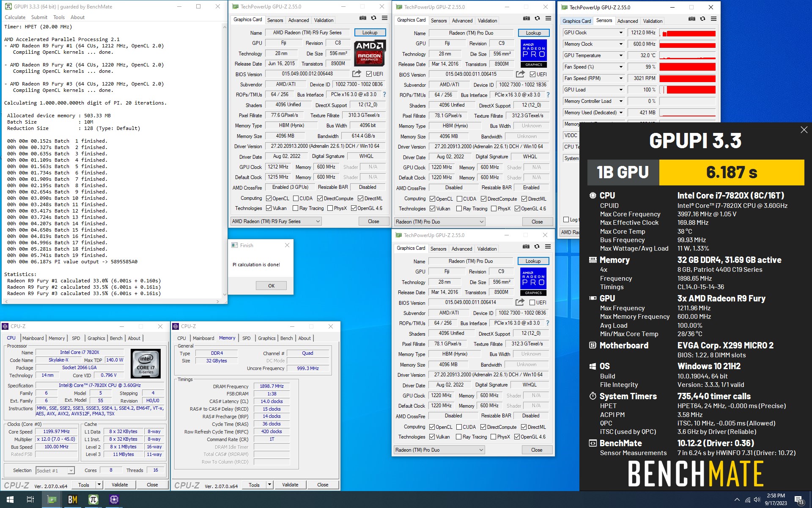812x508 pixels.
Task: Click BenchMate BM icon on taskbar
Action: (x=73, y=500)
